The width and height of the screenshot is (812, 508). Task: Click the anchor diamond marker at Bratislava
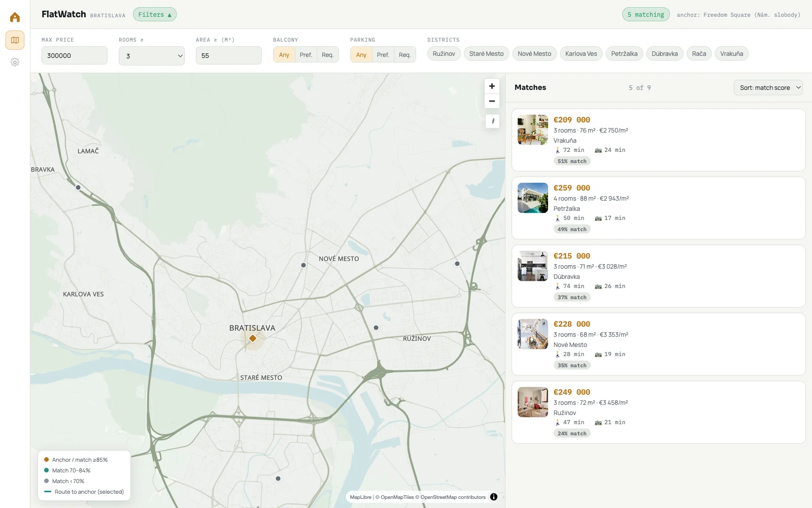pos(253,338)
